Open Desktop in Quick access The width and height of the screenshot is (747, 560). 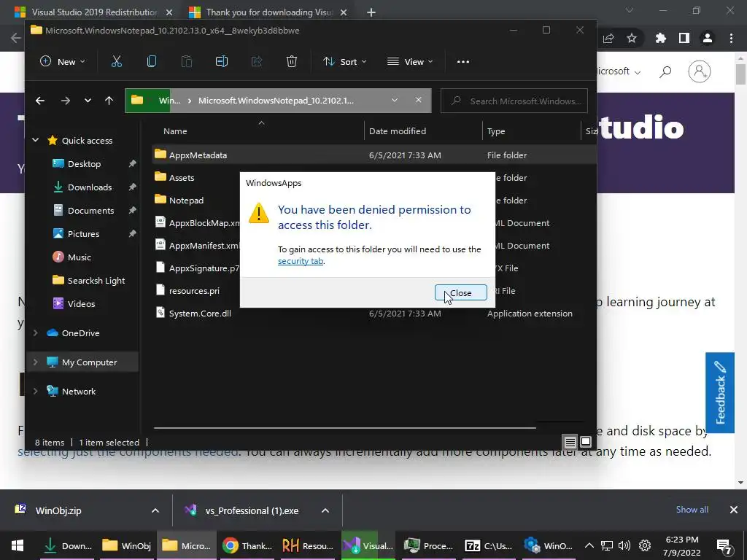[x=85, y=164]
